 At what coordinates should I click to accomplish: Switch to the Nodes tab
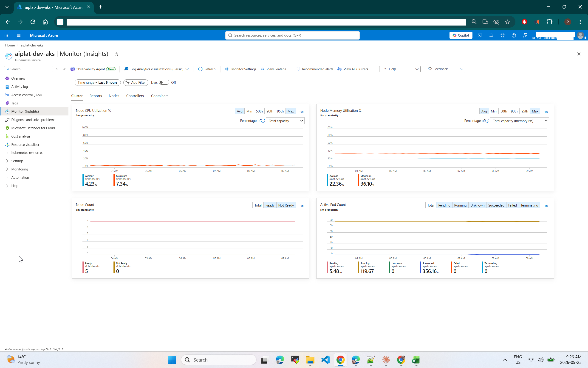tap(114, 96)
